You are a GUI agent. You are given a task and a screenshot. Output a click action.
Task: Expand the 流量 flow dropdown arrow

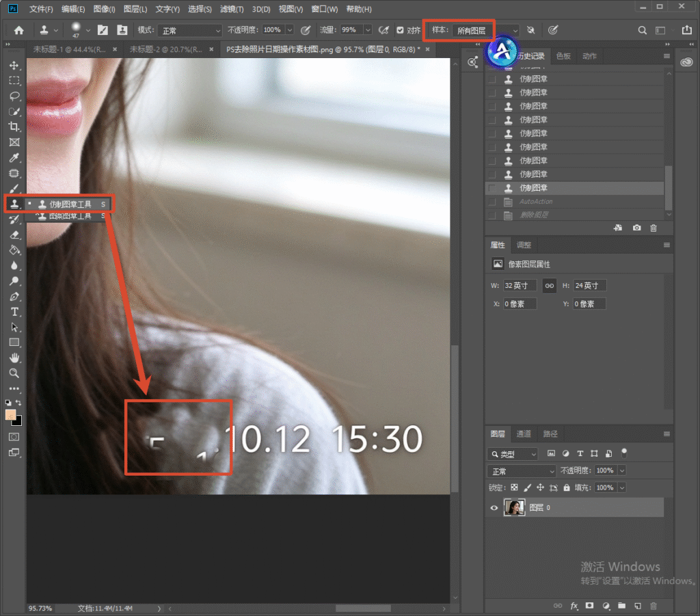[x=367, y=30]
